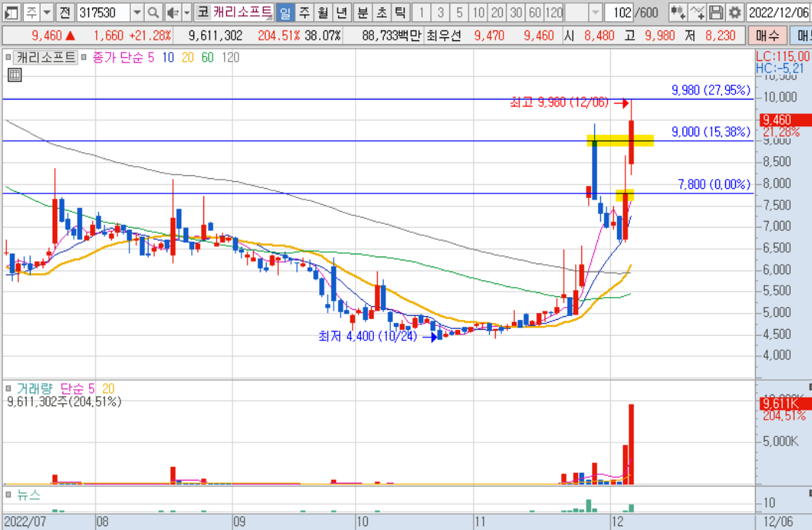Click the 최우선 best quote label
812x530 pixels.
(443, 36)
